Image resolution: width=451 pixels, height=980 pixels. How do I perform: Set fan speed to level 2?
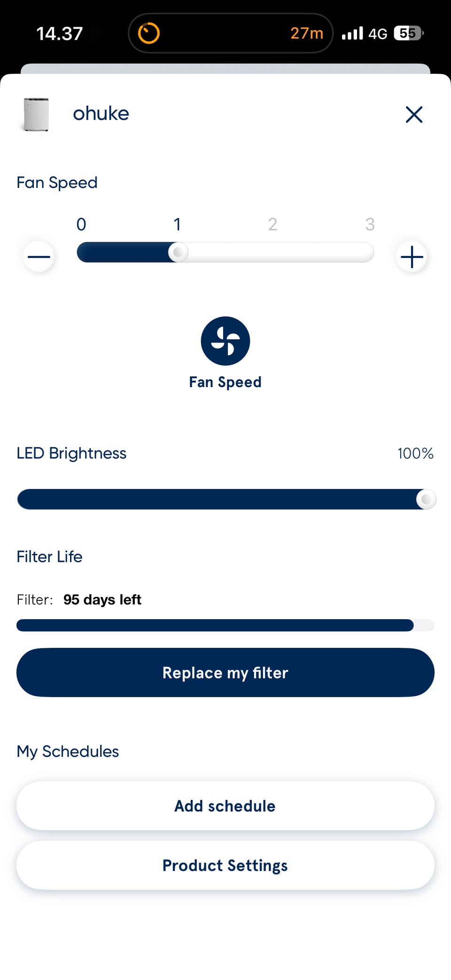pyautogui.click(x=273, y=252)
